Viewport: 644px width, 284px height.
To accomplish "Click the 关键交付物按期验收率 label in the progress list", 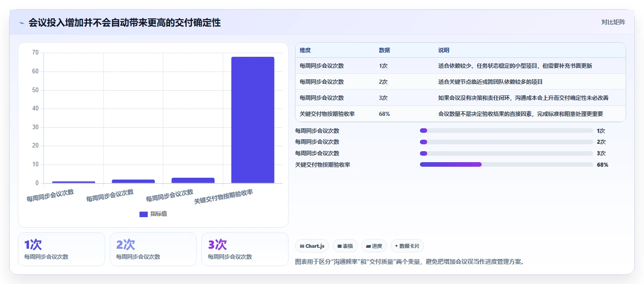I will (323, 164).
